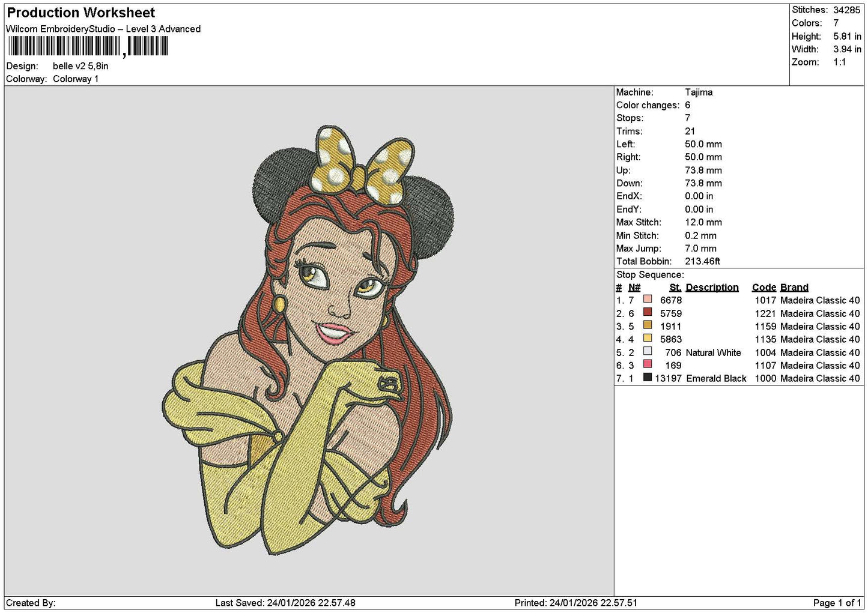Image resolution: width=868 pixels, height=613 pixels.
Task: Click the zoom value 1:1
Action: [840, 62]
